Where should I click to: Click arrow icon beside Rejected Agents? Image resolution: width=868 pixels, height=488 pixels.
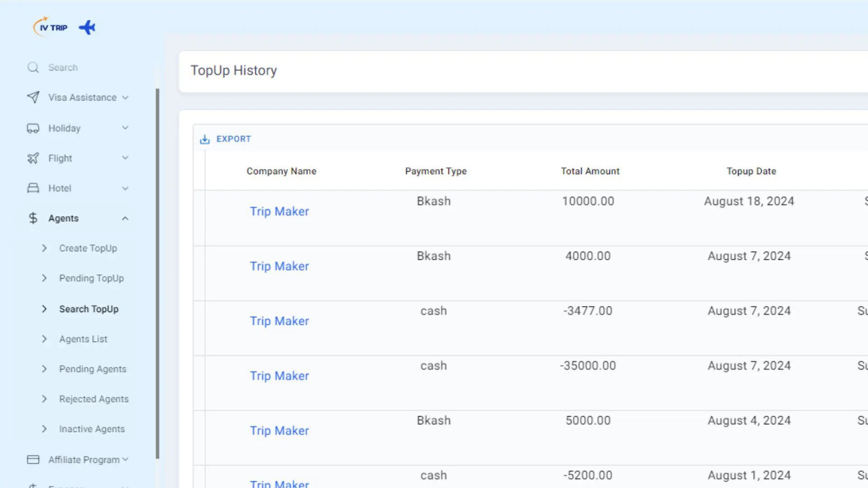point(44,399)
